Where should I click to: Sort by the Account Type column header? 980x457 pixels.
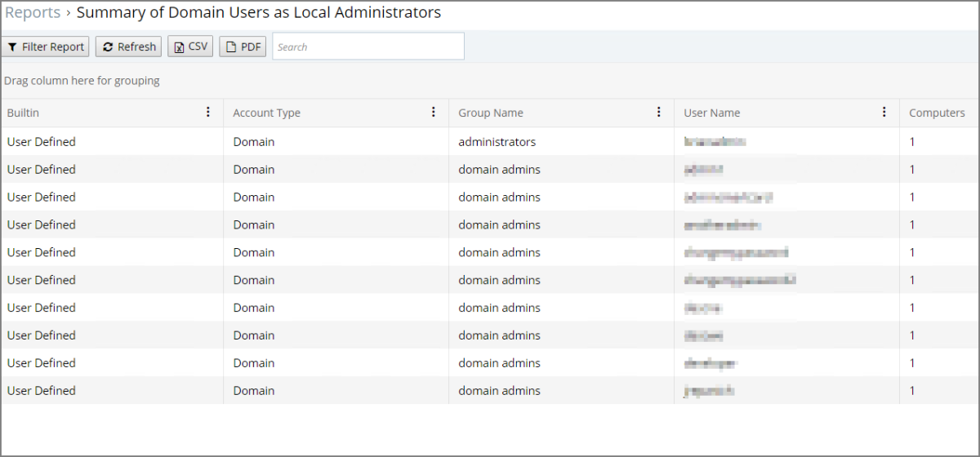point(266,113)
